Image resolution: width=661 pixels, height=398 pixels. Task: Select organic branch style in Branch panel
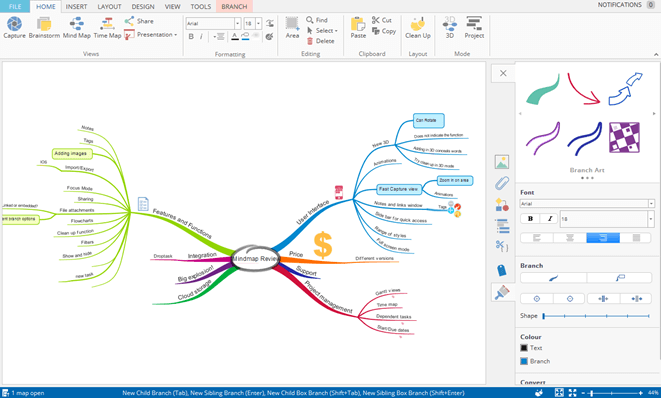pos(554,278)
